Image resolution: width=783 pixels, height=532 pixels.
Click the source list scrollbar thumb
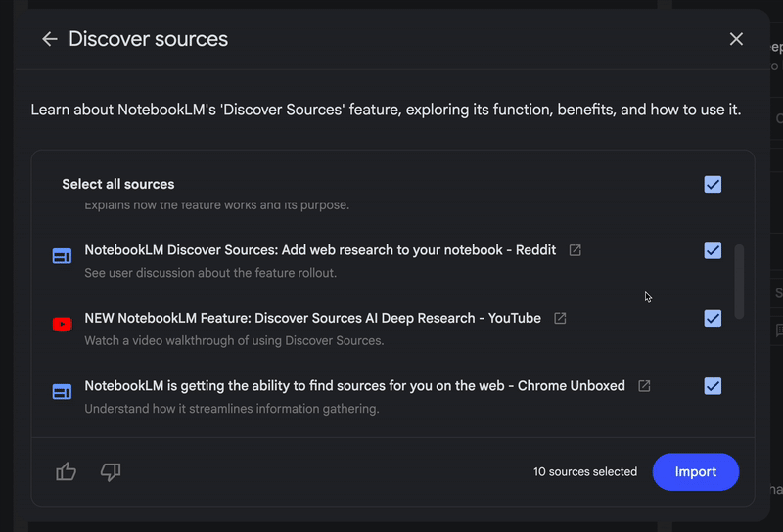click(739, 282)
